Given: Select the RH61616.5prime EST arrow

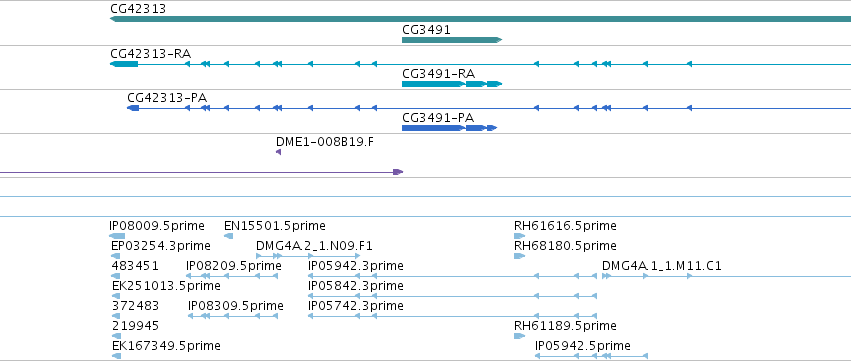Looking at the screenshot, I should [x=519, y=236].
